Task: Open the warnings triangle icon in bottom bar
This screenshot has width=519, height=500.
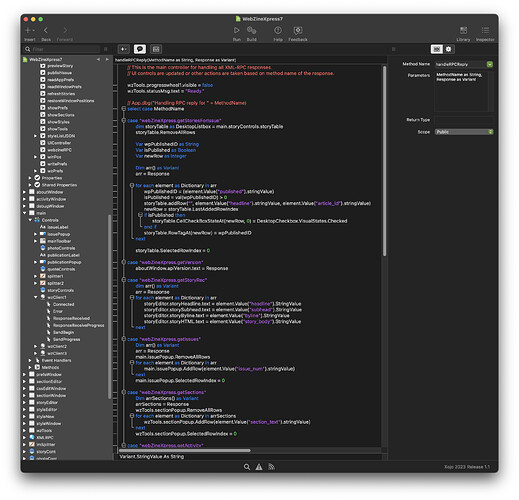Action: (x=259, y=467)
